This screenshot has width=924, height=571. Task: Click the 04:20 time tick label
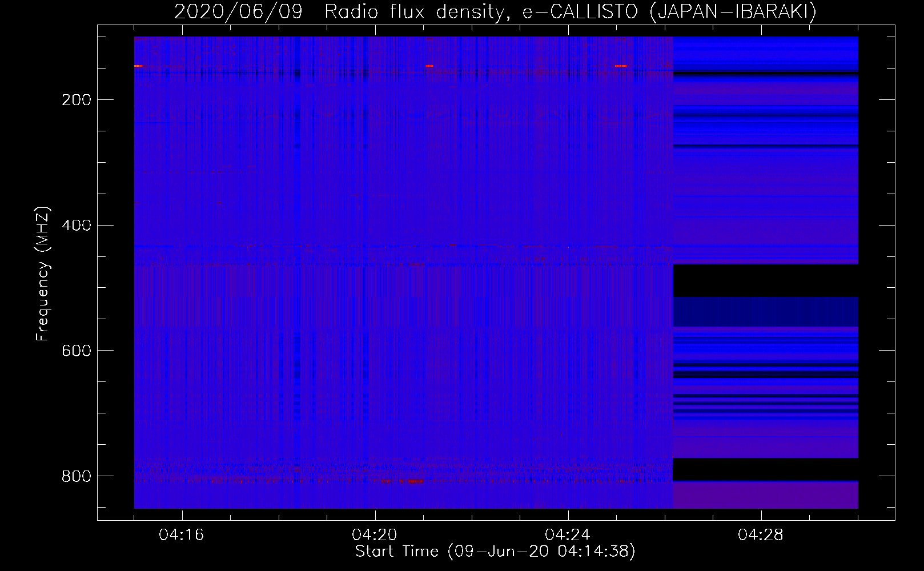point(375,535)
